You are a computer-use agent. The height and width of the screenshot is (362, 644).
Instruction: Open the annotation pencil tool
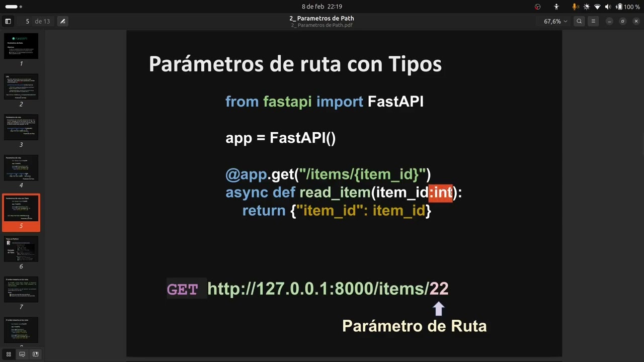(x=62, y=21)
